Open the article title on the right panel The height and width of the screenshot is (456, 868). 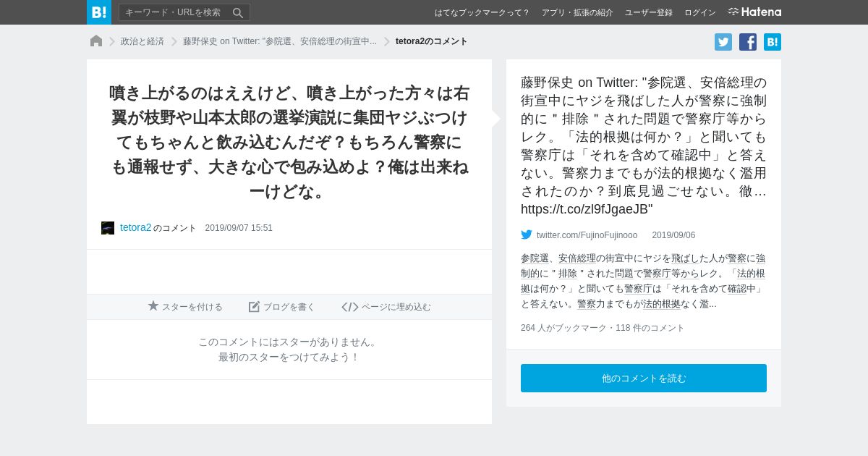[x=644, y=145]
